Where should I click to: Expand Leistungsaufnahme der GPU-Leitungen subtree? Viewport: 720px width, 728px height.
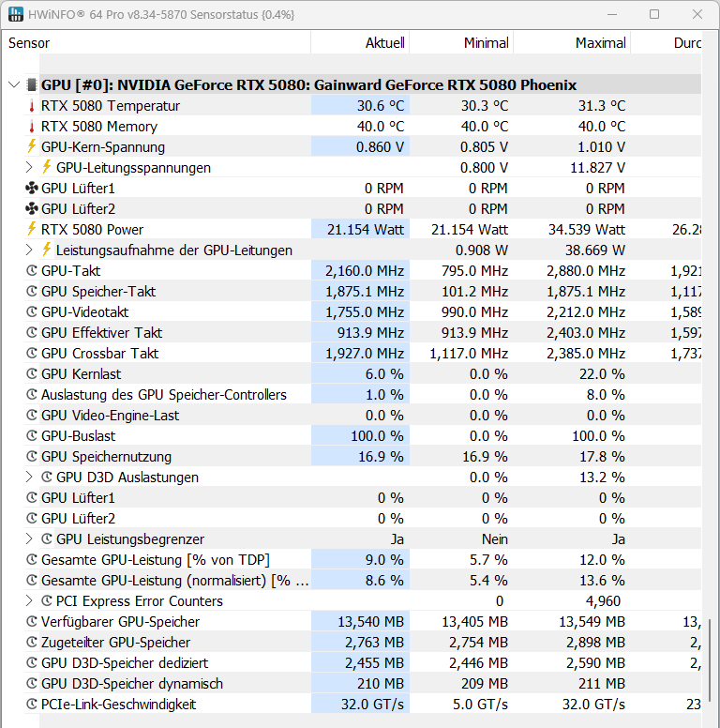(x=29, y=250)
